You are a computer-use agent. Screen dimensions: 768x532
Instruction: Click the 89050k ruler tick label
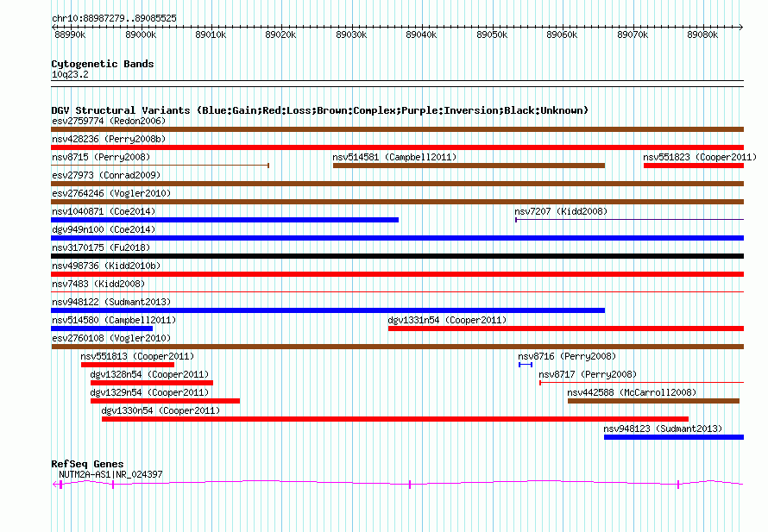(492, 34)
